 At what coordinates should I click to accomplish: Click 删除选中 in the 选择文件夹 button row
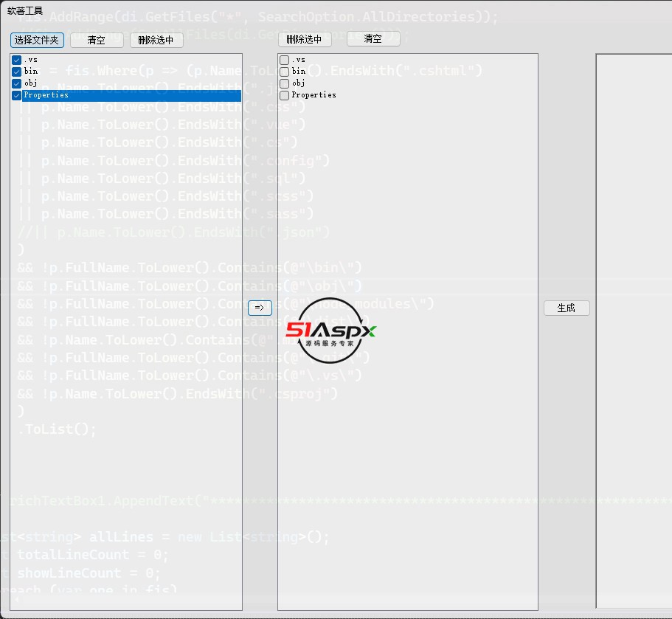click(x=156, y=41)
